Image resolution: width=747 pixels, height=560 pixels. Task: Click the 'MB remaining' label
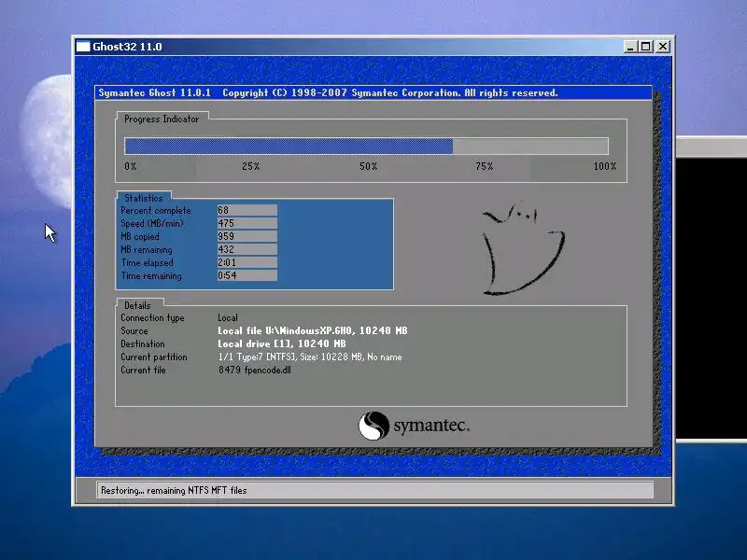(x=147, y=249)
